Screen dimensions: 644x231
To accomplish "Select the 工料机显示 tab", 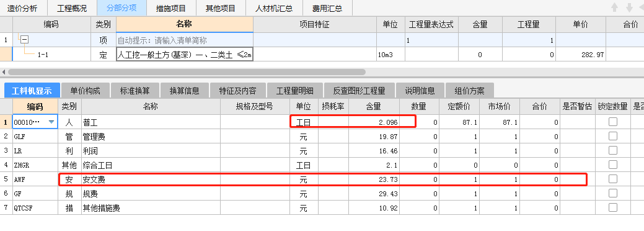I will point(32,91).
